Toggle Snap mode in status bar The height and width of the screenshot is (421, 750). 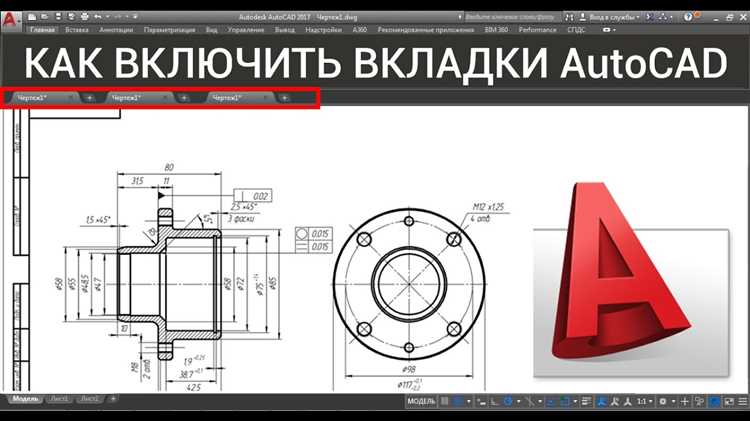(x=458, y=401)
